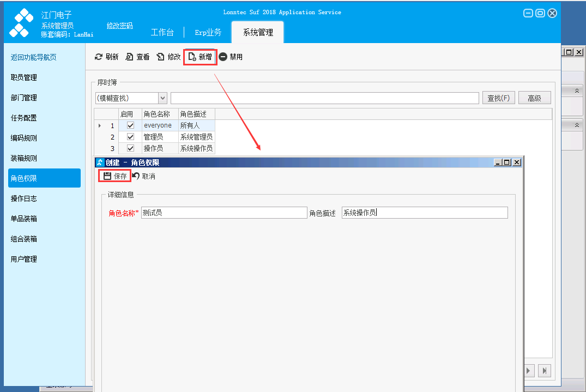The width and height of the screenshot is (586, 392).
Task: Maximize the main application window
Action: point(540,14)
